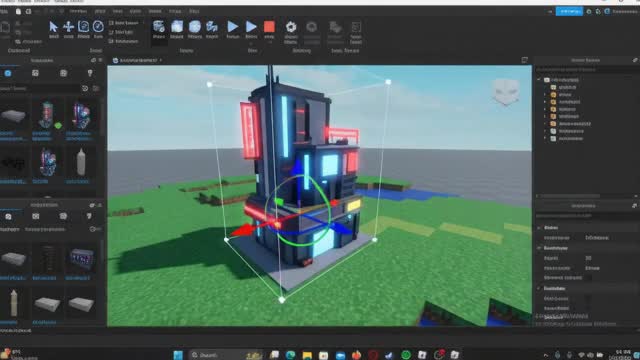Select the tall dark tower thumbnail in lower panel
Screen dimensions: 640x360
[48, 258]
